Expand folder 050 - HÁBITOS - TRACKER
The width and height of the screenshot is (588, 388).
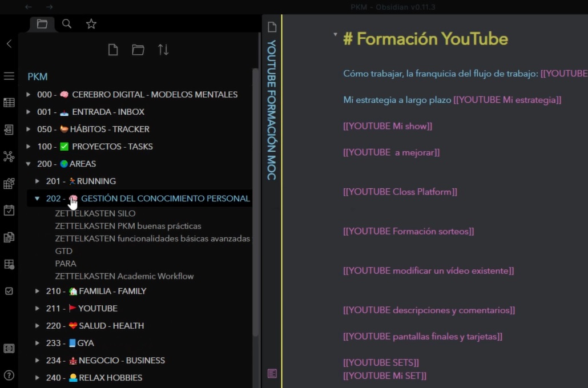pyautogui.click(x=29, y=129)
